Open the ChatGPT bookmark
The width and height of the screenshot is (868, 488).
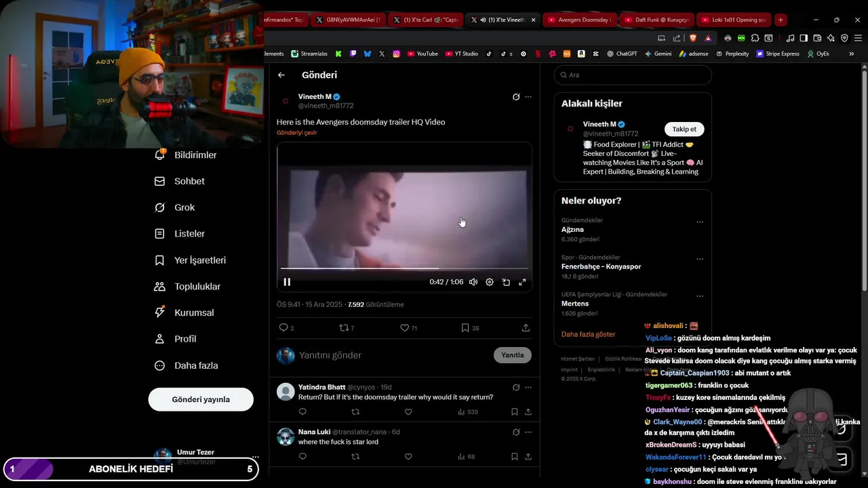pyautogui.click(x=621, y=54)
